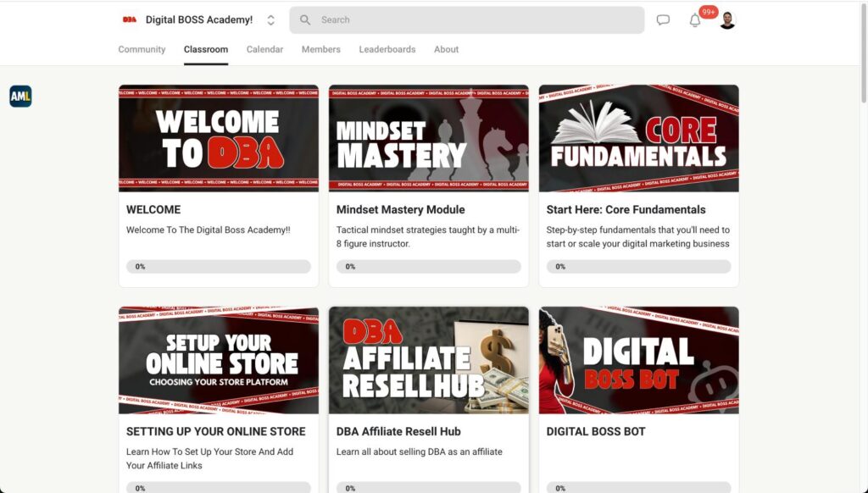The width and height of the screenshot is (868, 493).
Task: Click the AML extension icon
Action: click(20, 97)
